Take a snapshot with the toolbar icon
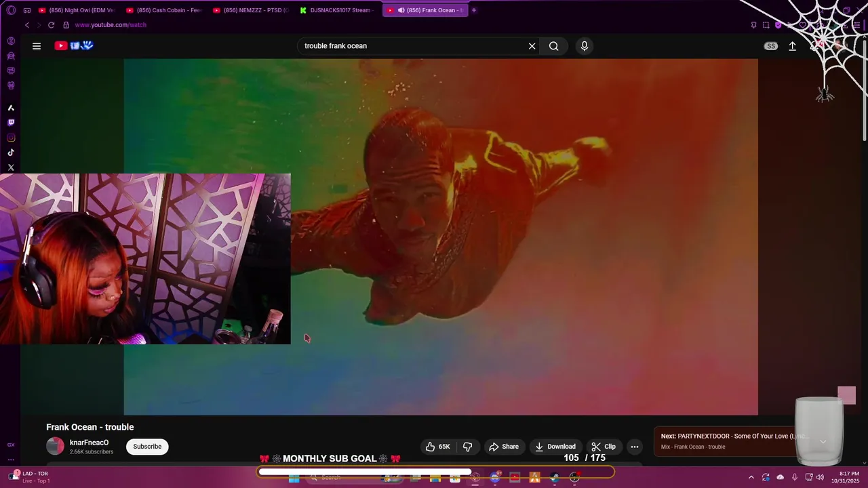 click(x=766, y=25)
